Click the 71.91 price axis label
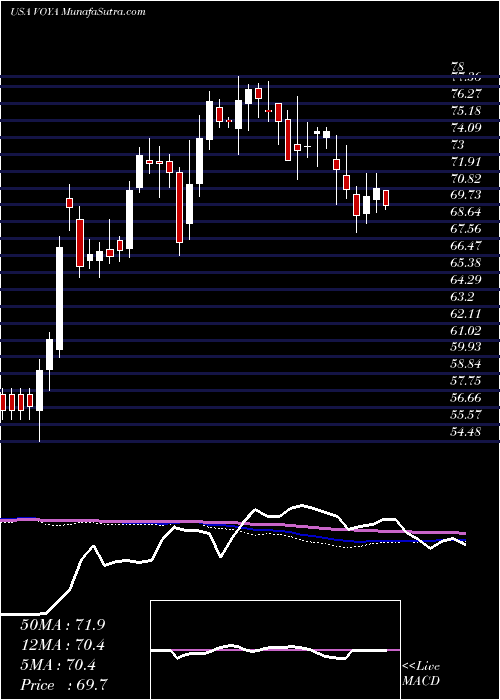This screenshot has width=500, height=700. pyautogui.click(x=466, y=162)
